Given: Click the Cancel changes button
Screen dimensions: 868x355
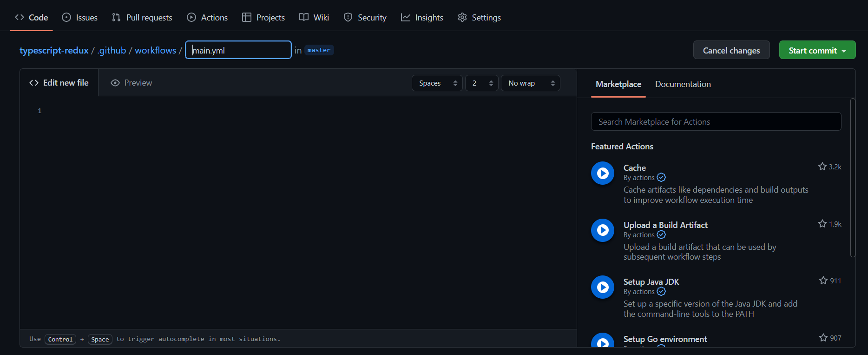Looking at the screenshot, I should point(731,50).
